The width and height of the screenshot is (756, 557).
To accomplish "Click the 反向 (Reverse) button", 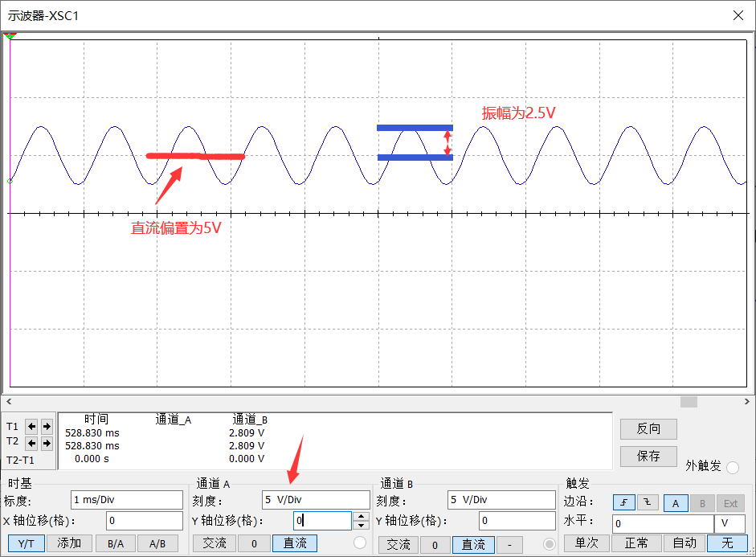I will coord(648,428).
